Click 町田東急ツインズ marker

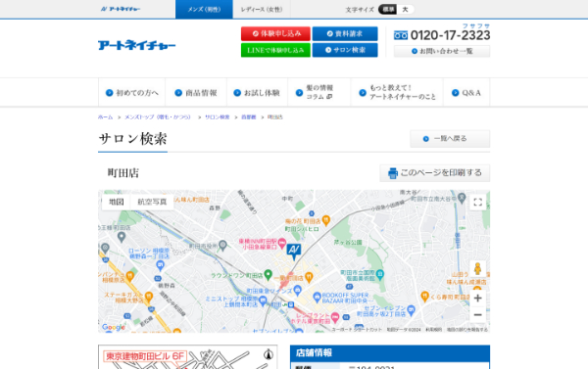pos(298,290)
